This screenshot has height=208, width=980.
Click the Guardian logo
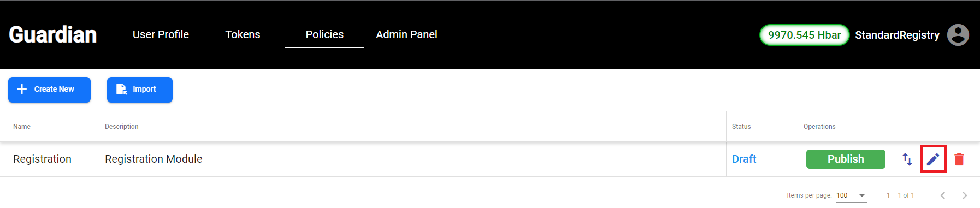[53, 34]
